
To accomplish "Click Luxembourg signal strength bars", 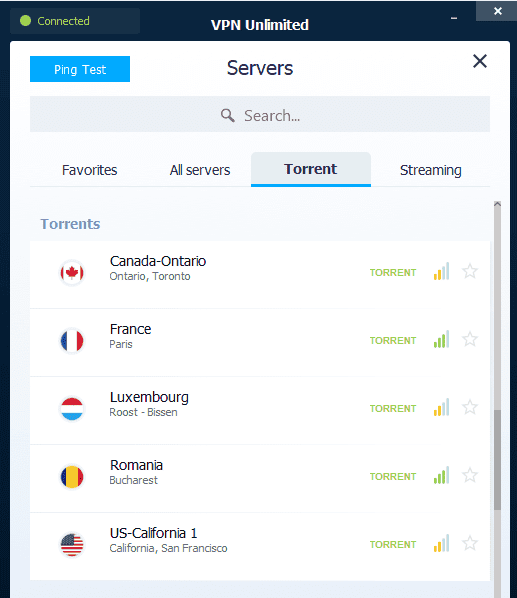I will (x=442, y=407).
